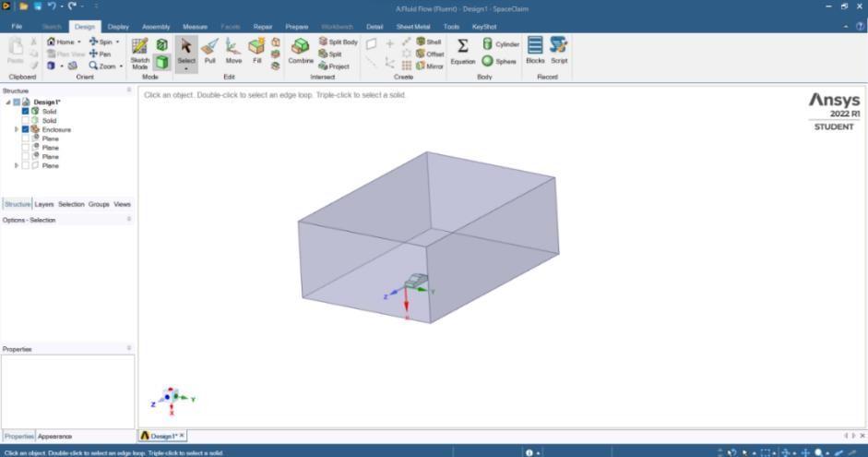
Task: Select the Pull tool
Action: click(x=209, y=52)
